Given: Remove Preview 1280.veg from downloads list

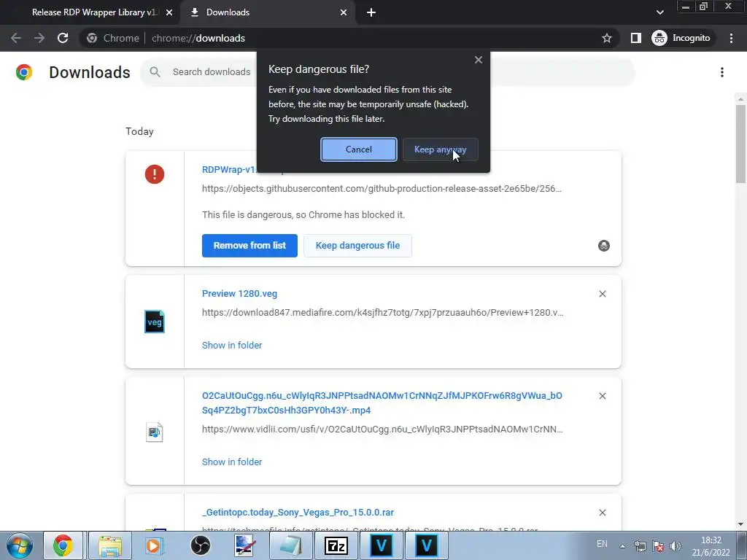Looking at the screenshot, I should pyautogui.click(x=602, y=295).
